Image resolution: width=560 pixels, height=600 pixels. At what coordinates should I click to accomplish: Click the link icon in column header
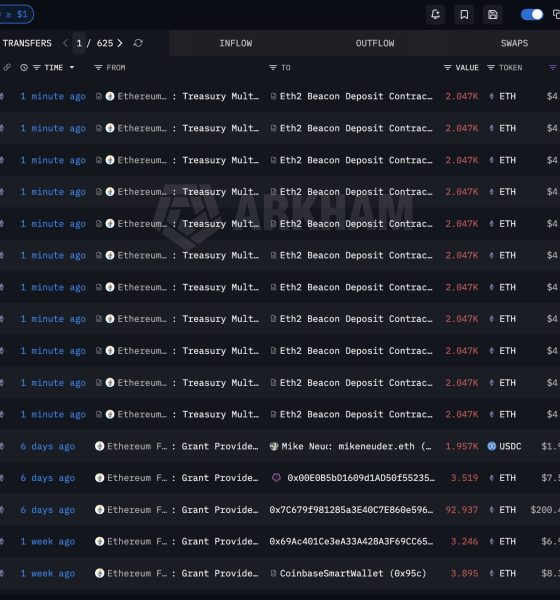pos(7,67)
